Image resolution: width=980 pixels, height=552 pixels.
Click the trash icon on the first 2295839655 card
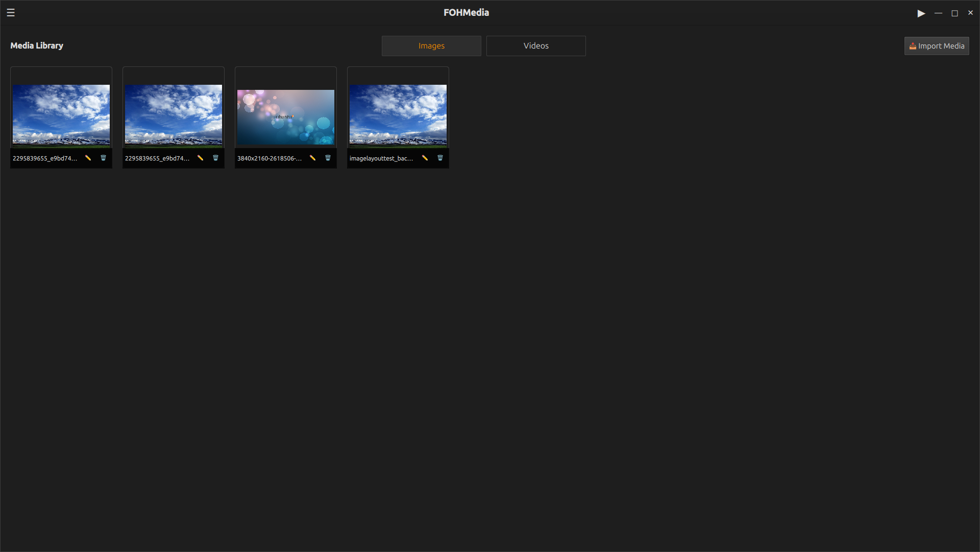click(x=103, y=158)
